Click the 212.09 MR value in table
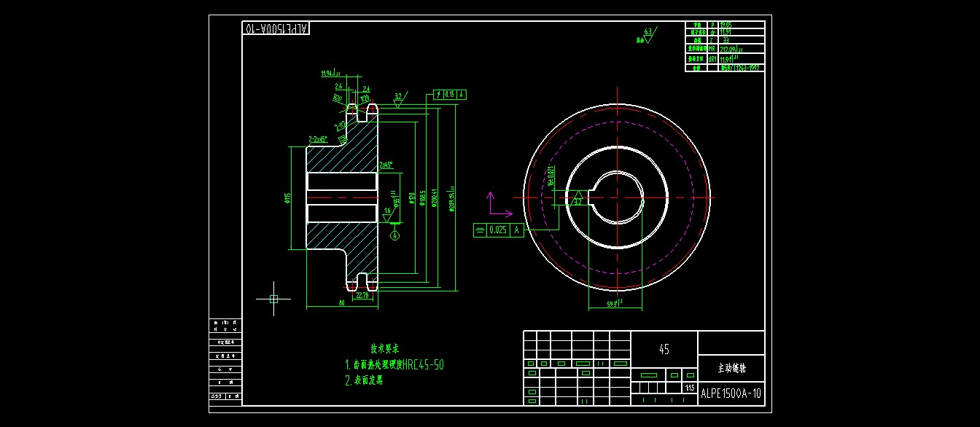This screenshot has height=427, width=980. (x=730, y=49)
